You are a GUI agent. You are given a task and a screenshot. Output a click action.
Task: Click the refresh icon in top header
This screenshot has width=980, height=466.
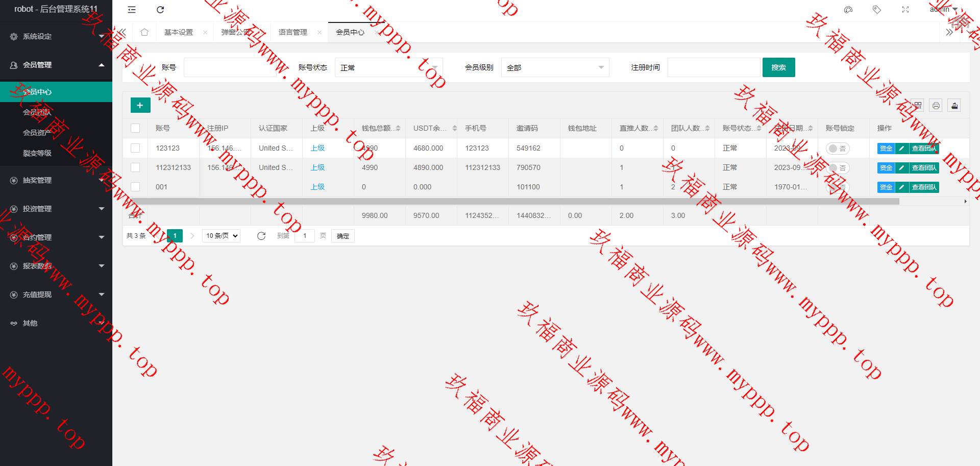(160, 10)
